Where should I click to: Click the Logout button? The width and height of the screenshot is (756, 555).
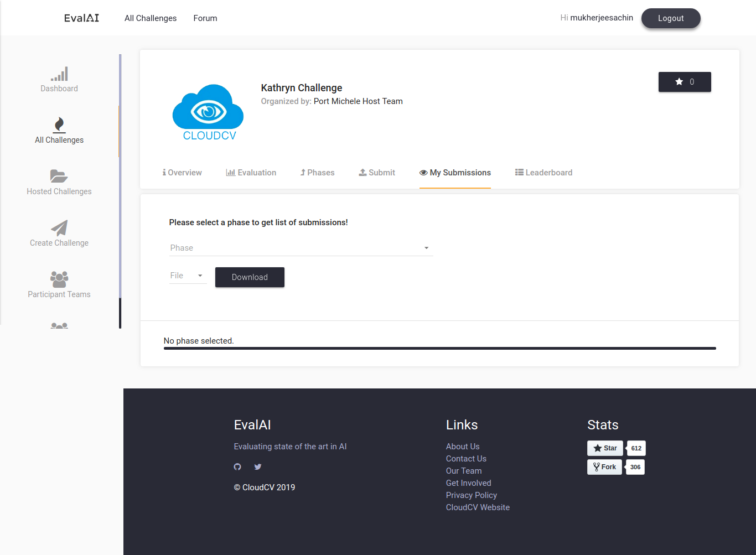671,18
